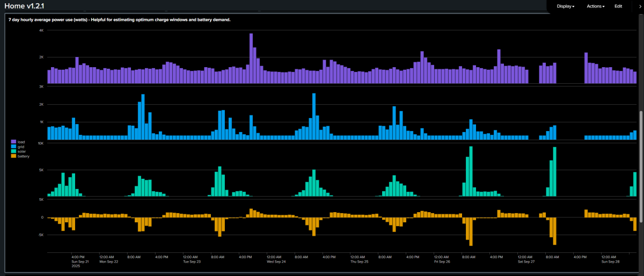The image size is (644, 276).
Task: Click the vertical scrollbar thumb on right
Action: (641, 166)
